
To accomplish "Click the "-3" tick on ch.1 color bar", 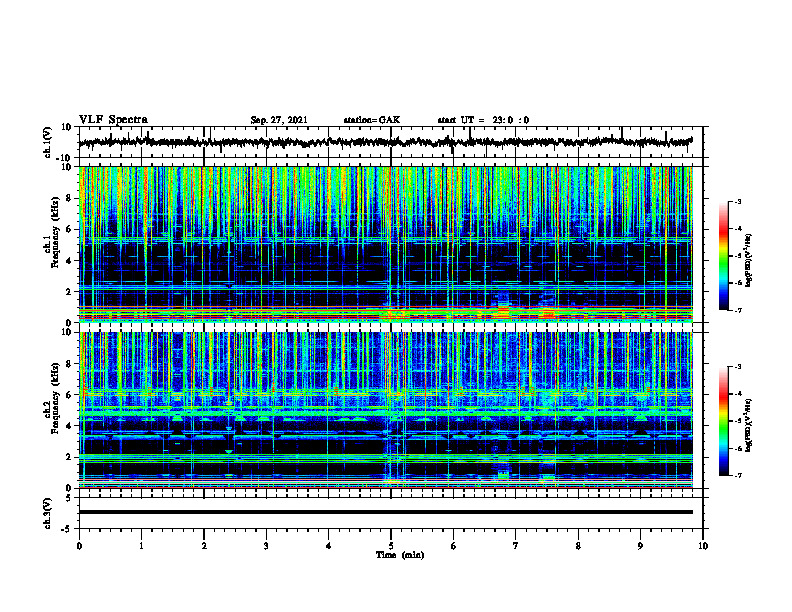I will coord(737,201).
